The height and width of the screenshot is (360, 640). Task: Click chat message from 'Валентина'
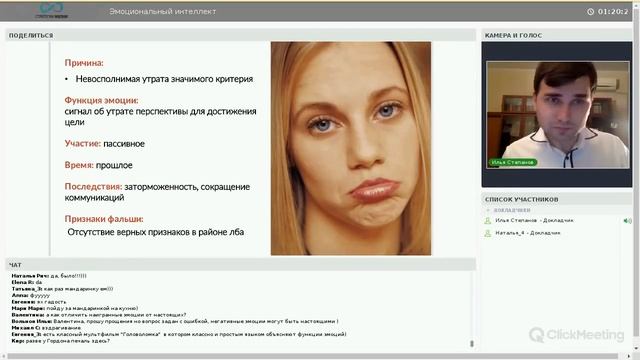[x=99, y=315]
